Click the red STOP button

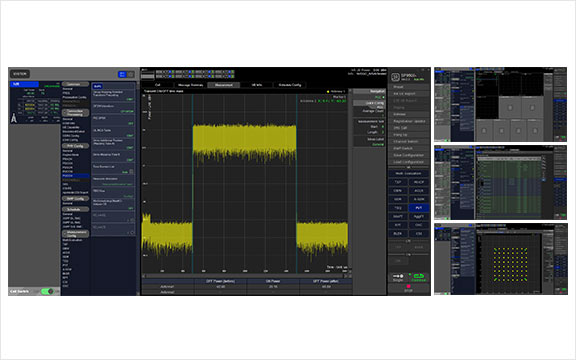(x=408, y=288)
